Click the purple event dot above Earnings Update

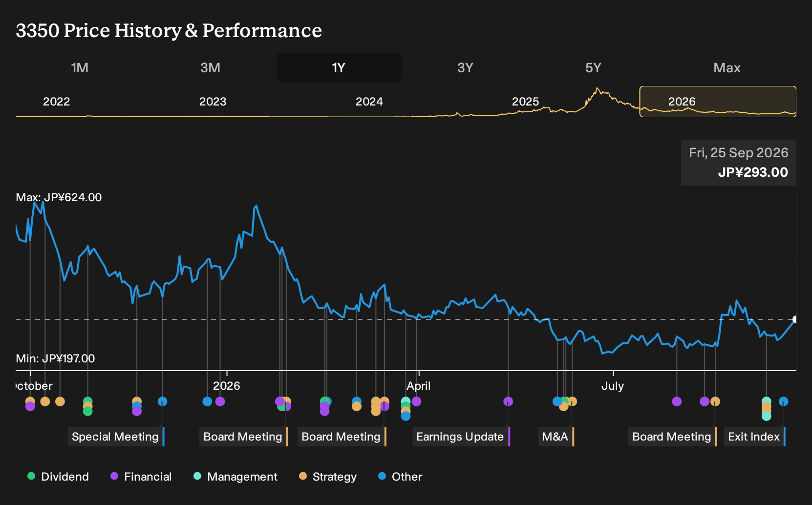pos(508,401)
